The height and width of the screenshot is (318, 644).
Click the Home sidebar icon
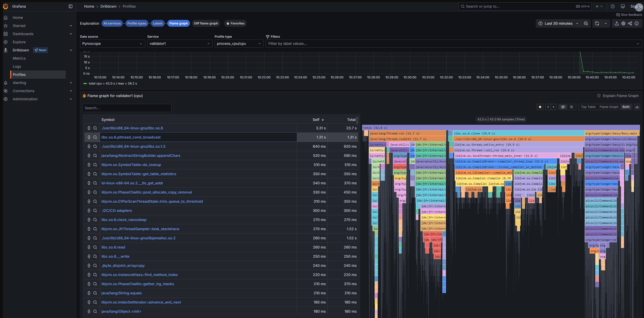[6, 18]
